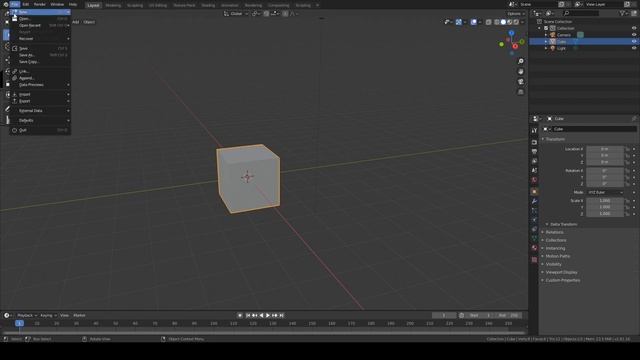Viewport: 640px width, 360px height.
Task: Toggle X-ray mode in viewport header
Action: pos(489,22)
